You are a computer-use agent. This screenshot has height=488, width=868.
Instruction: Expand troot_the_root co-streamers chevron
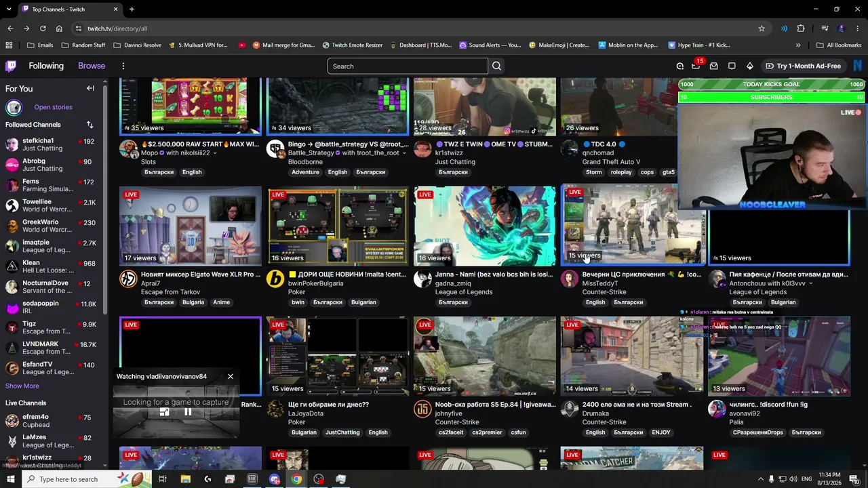[404, 153]
